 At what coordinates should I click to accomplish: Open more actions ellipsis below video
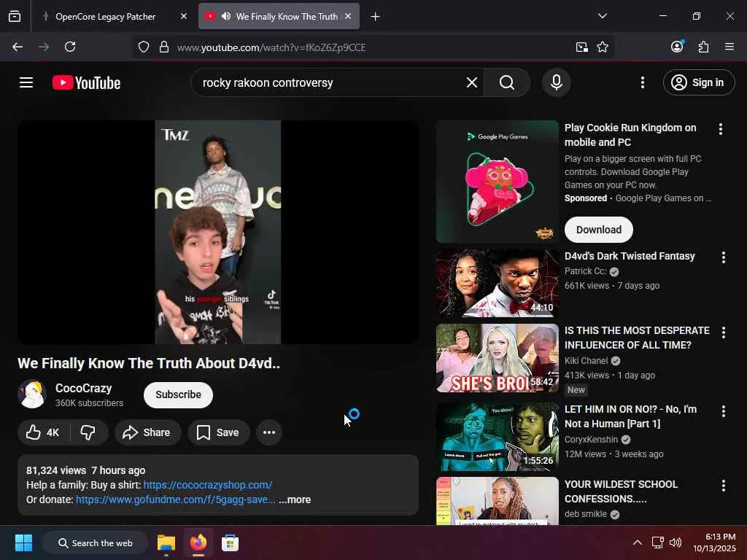point(269,432)
